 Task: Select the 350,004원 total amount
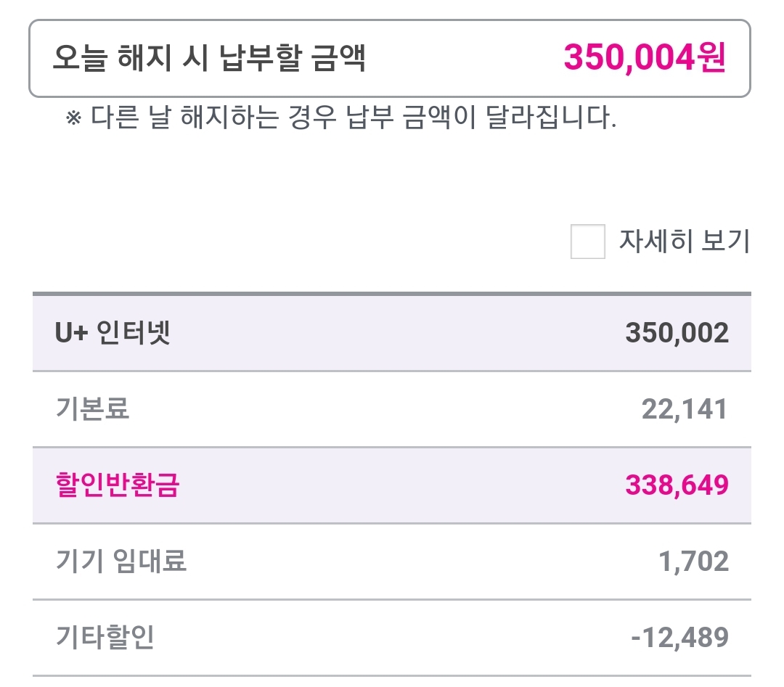(x=644, y=59)
